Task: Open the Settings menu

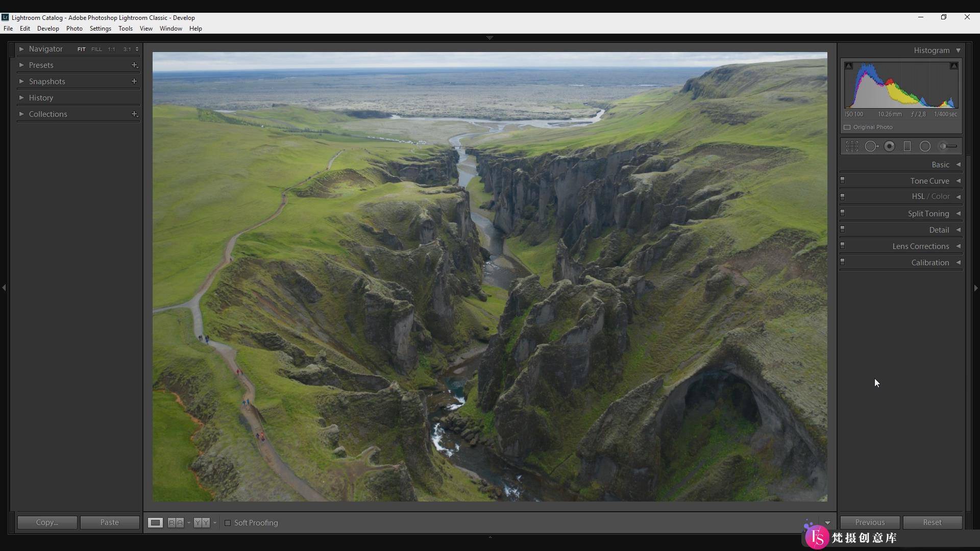Action: pyautogui.click(x=101, y=29)
